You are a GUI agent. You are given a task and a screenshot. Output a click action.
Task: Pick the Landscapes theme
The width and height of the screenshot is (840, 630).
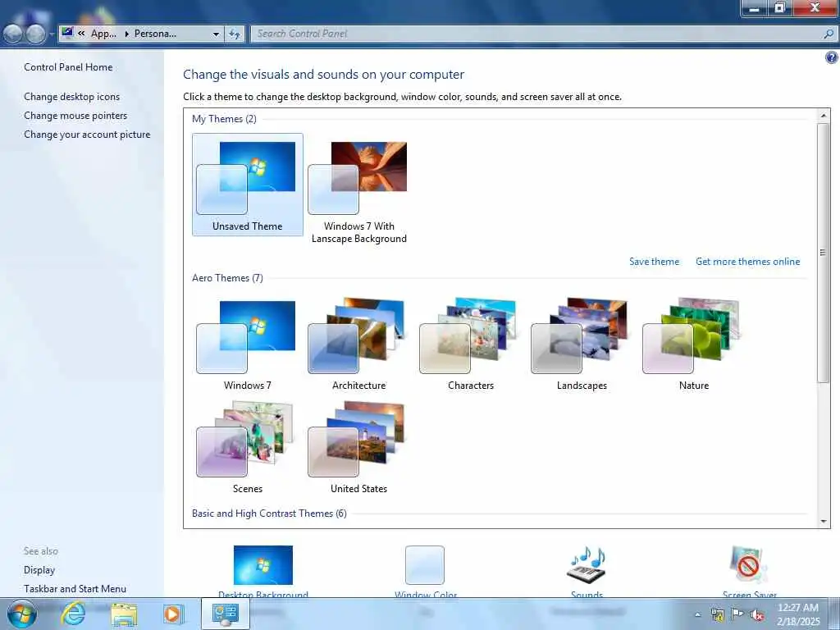point(582,345)
